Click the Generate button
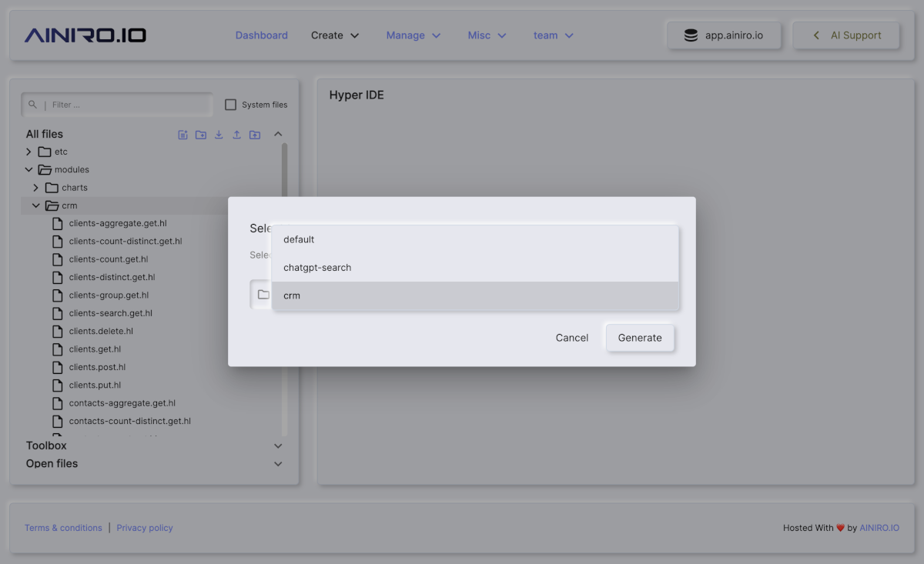 [640, 338]
